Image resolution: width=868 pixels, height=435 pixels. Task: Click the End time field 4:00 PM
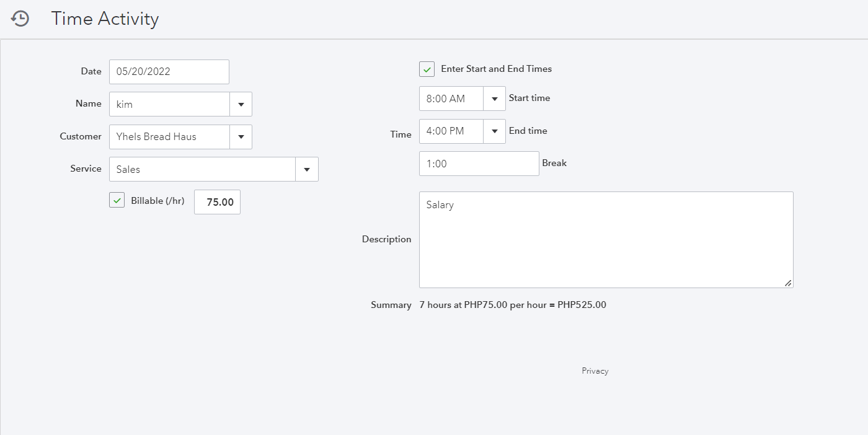click(x=451, y=131)
